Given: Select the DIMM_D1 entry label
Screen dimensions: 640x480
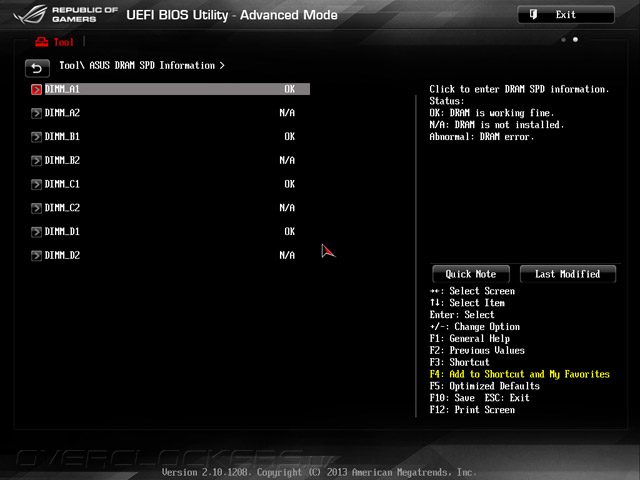Looking at the screenshot, I should [x=62, y=231].
